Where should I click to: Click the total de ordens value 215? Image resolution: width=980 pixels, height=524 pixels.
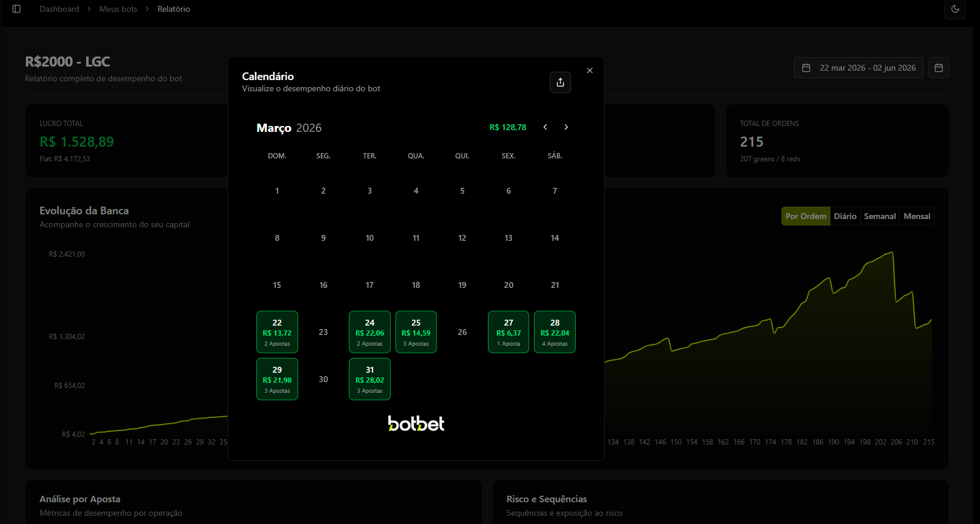tap(751, 142)
